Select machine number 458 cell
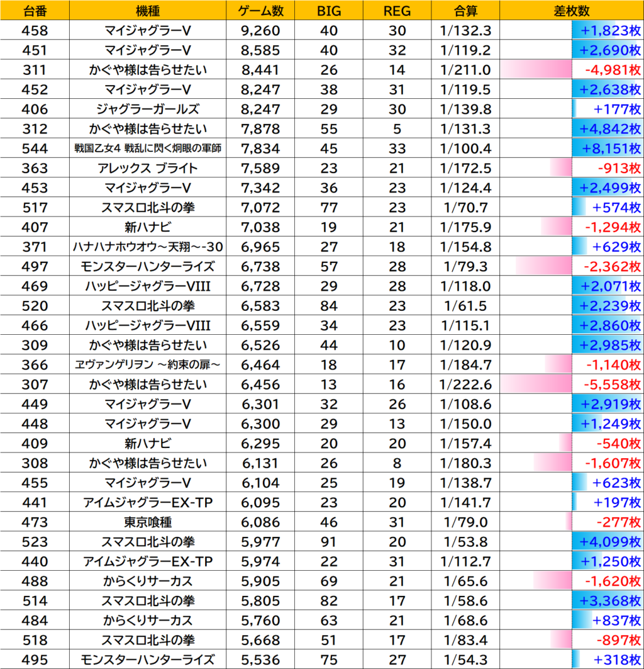The width and height of the screenshot is (644, 669). click(x=35, y=30)
